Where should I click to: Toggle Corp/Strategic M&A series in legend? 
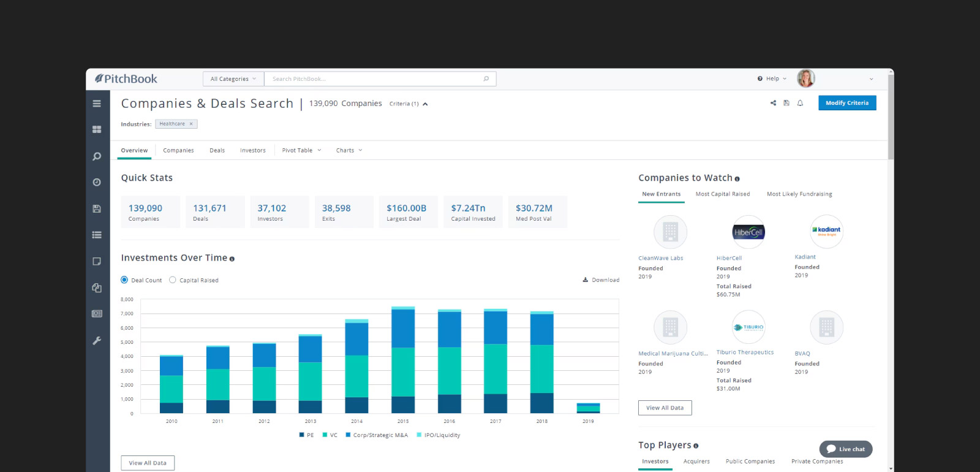[x=377, y=435]
